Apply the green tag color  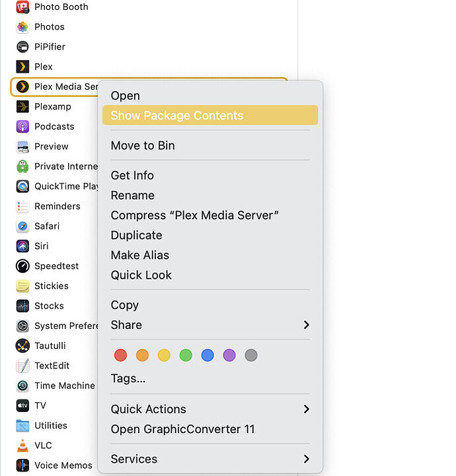(186, 355)
